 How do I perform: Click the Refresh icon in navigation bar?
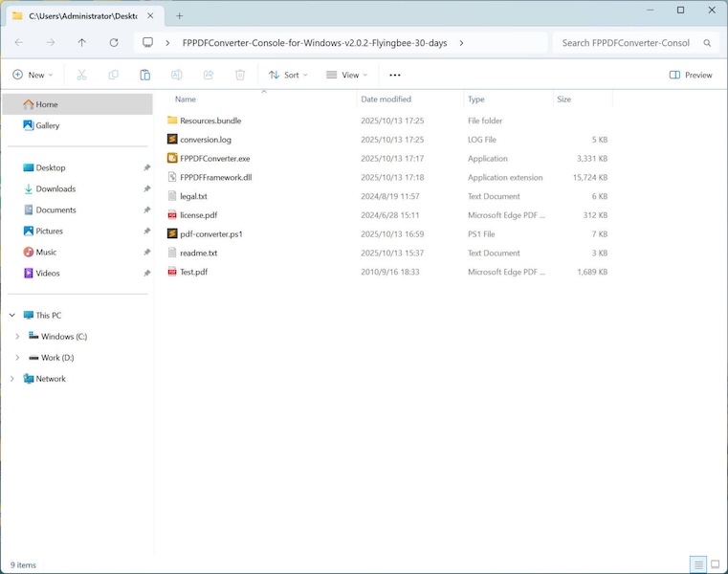114,43
